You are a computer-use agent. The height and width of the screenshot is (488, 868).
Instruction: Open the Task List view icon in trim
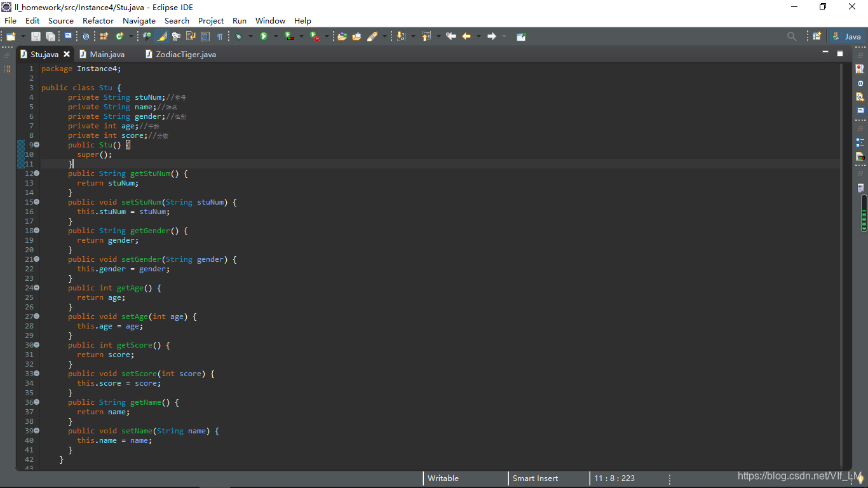click(x=860, y=187)
